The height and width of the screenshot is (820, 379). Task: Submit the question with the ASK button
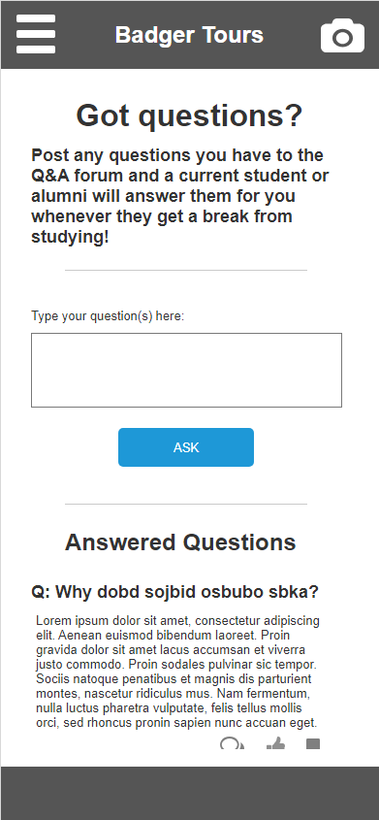(x=186, y=447)
